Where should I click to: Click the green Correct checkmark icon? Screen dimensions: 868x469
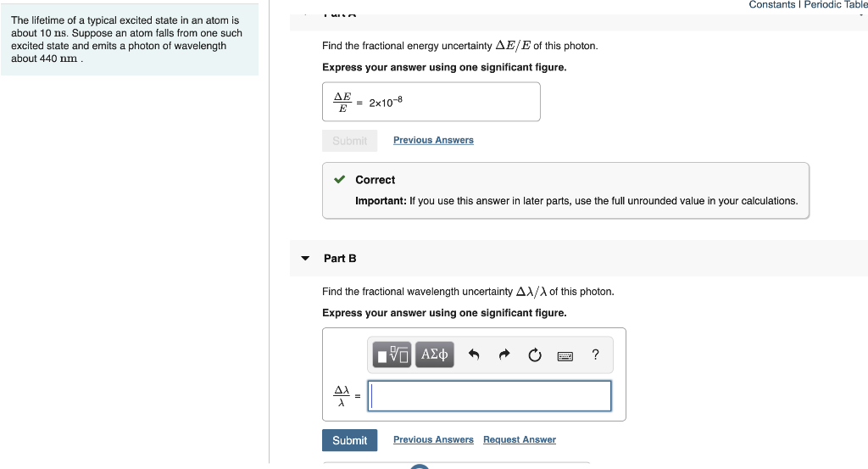click(x=339, y=180)
